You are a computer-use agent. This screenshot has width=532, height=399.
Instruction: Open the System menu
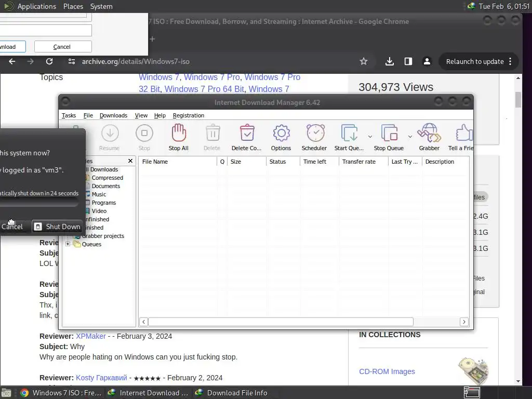pos(101,6)
